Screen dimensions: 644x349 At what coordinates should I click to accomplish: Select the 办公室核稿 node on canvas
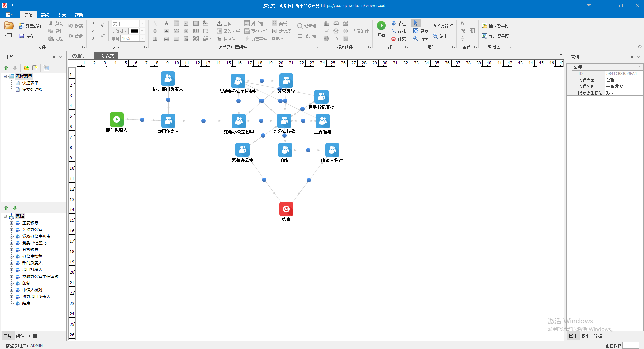point(284,121)
